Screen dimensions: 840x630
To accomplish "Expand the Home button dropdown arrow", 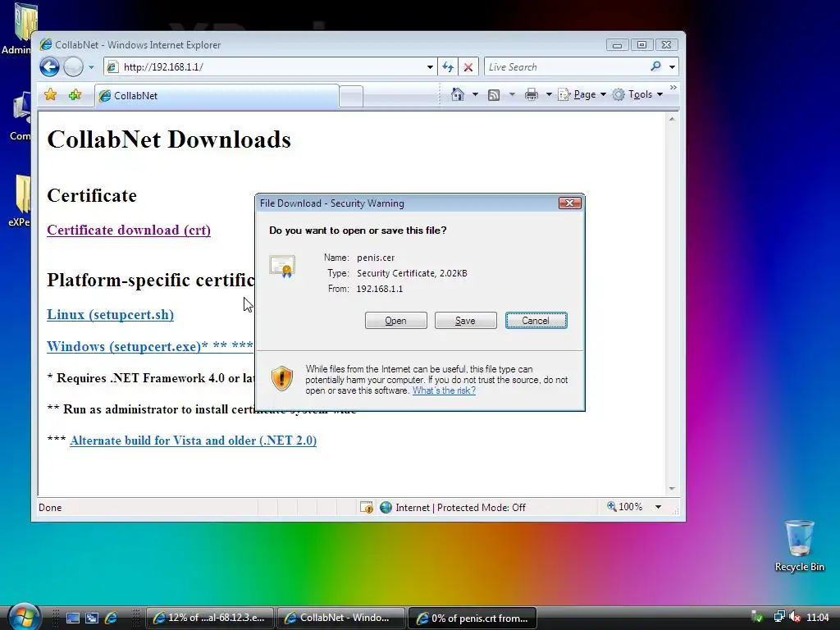I will [475, 95].
